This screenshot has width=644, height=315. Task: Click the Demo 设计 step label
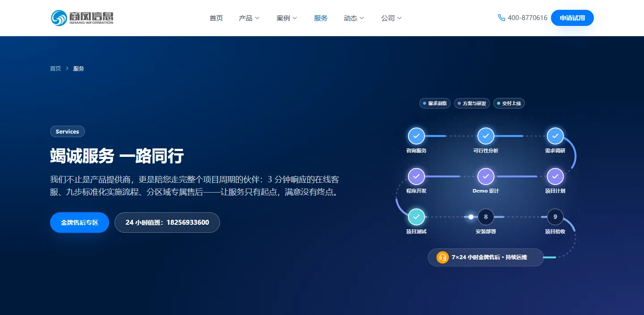point(486,191)
